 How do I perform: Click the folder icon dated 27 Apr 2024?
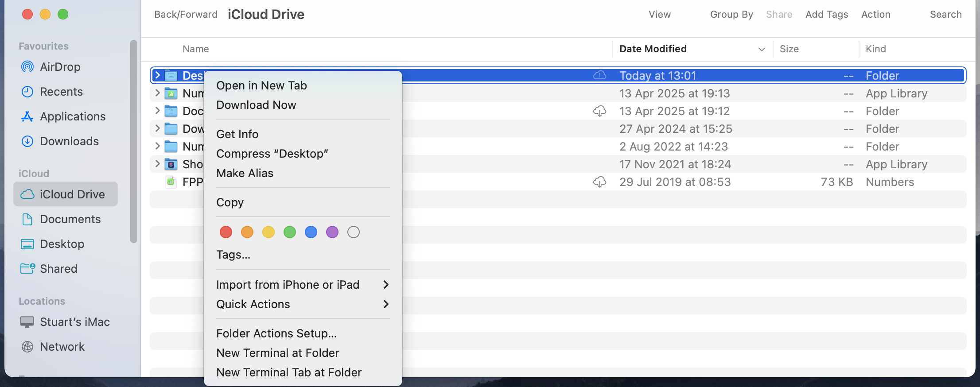tap(171, 129)
